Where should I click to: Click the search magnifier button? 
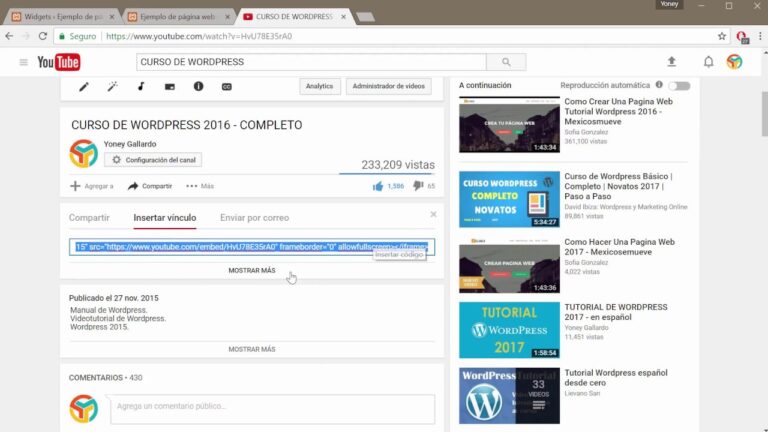click(506, 62)
